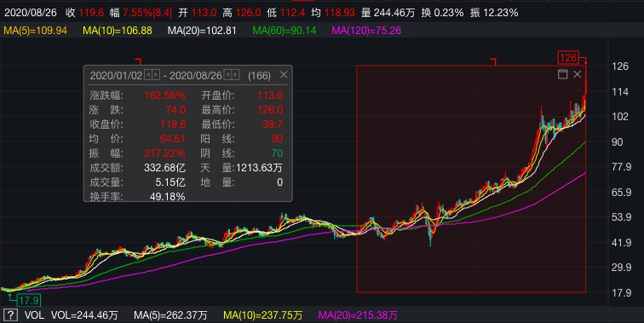
Task: Click the 涨跌幅 162.56% value
Action: pyautogui.click(x=164, y=95)
